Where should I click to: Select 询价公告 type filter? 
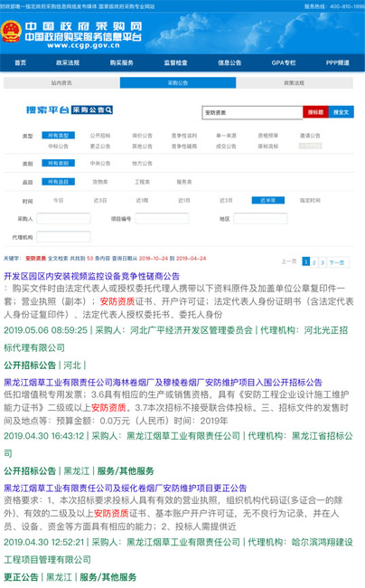[142, 136]
